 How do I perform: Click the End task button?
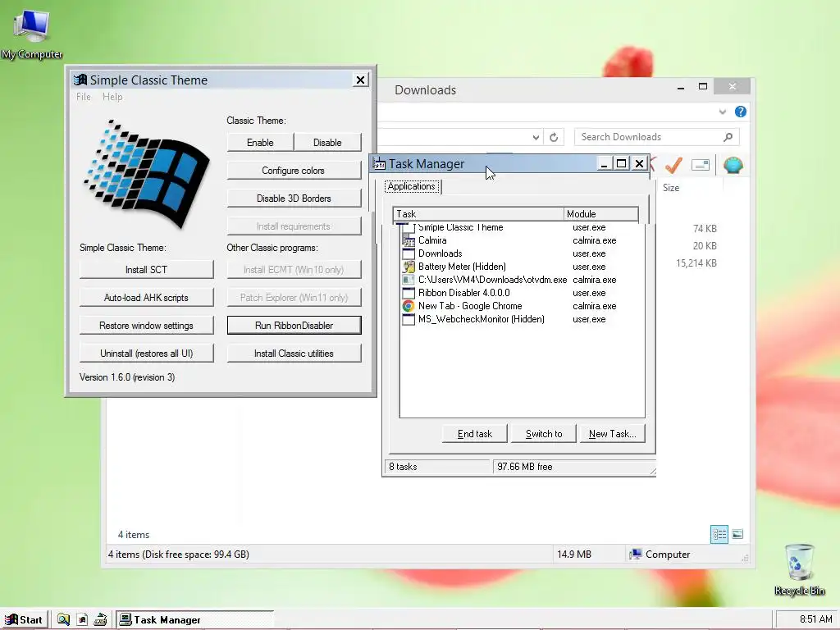click(x=475, y=434)
